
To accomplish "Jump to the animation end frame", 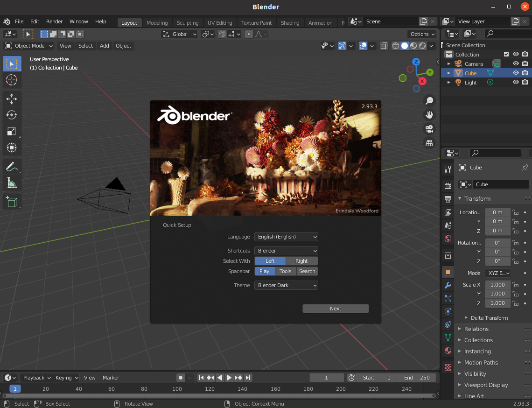I will coord(248,378).
